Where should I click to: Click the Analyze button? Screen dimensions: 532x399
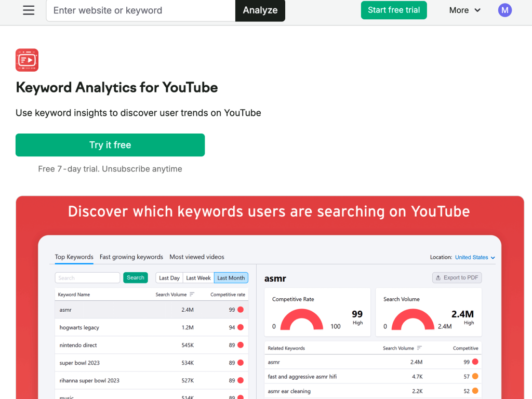[260, 10]
